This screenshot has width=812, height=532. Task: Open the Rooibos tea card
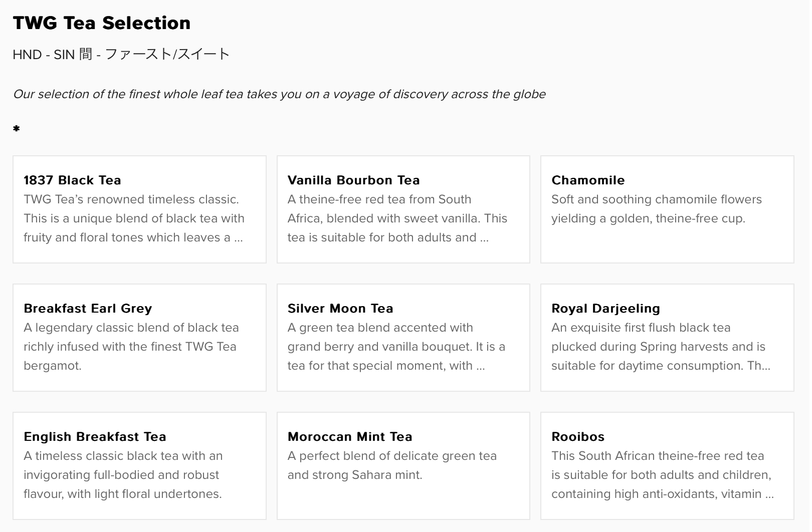click(667, 466)
